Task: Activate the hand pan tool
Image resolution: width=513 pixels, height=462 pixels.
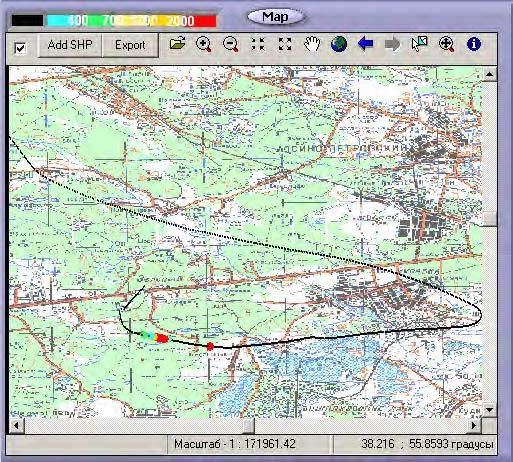Action: [312, 44]
